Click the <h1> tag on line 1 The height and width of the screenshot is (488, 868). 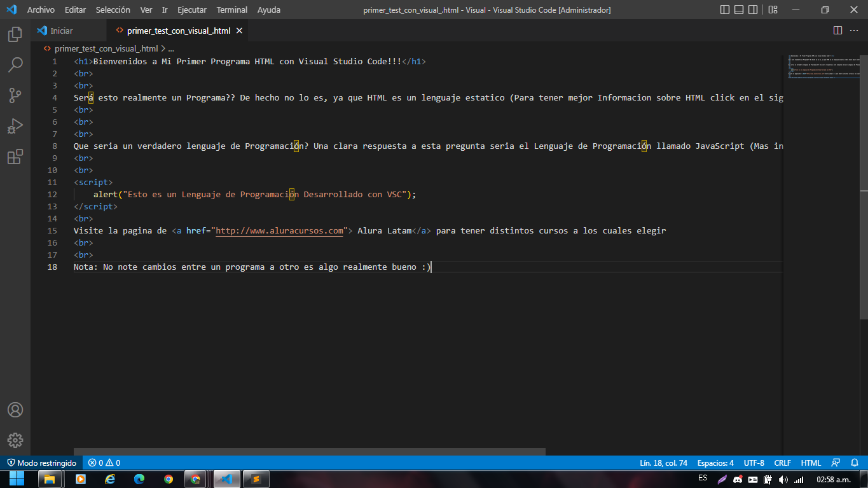[83, 62]
